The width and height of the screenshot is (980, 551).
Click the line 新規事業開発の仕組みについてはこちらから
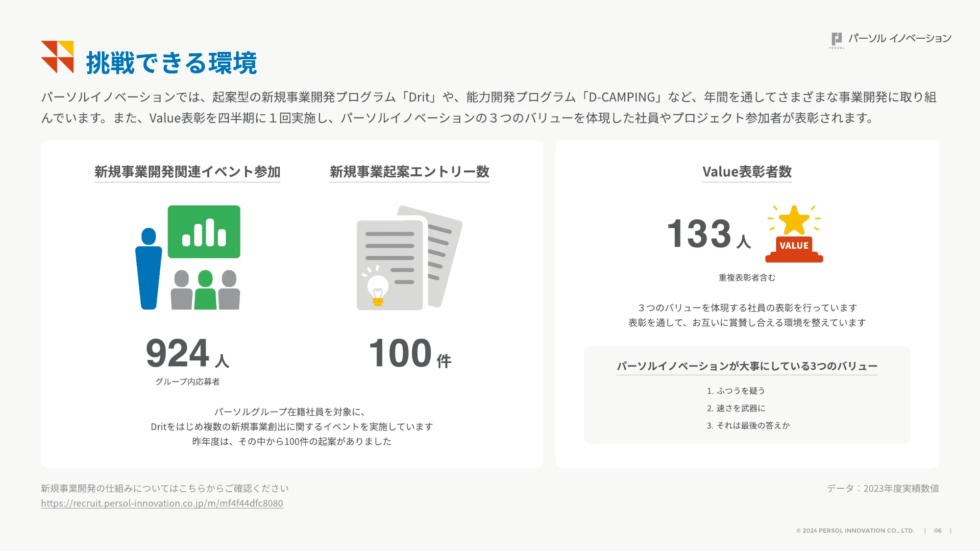(165, 488)
